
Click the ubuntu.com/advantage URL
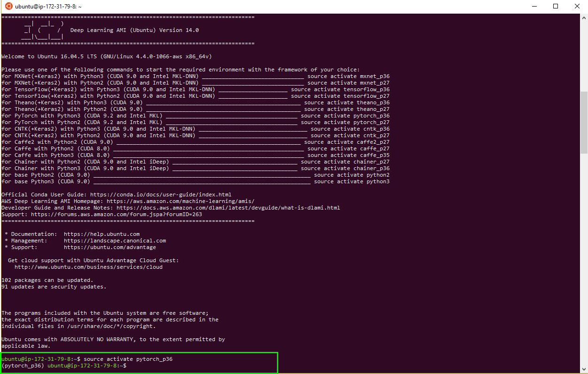pyautogui.click(x=110, y=247)
